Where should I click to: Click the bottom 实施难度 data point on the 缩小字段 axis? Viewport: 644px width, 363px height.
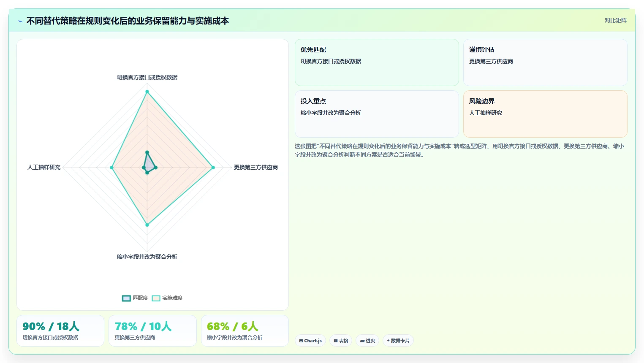147,225
